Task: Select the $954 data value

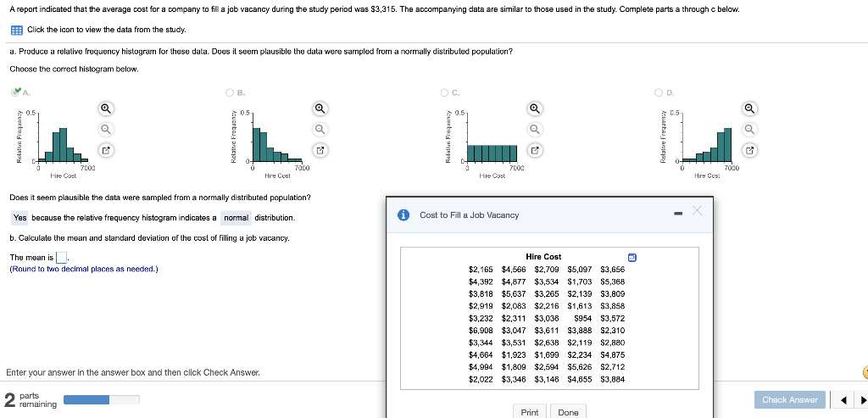Action: (x=583, y=318)
